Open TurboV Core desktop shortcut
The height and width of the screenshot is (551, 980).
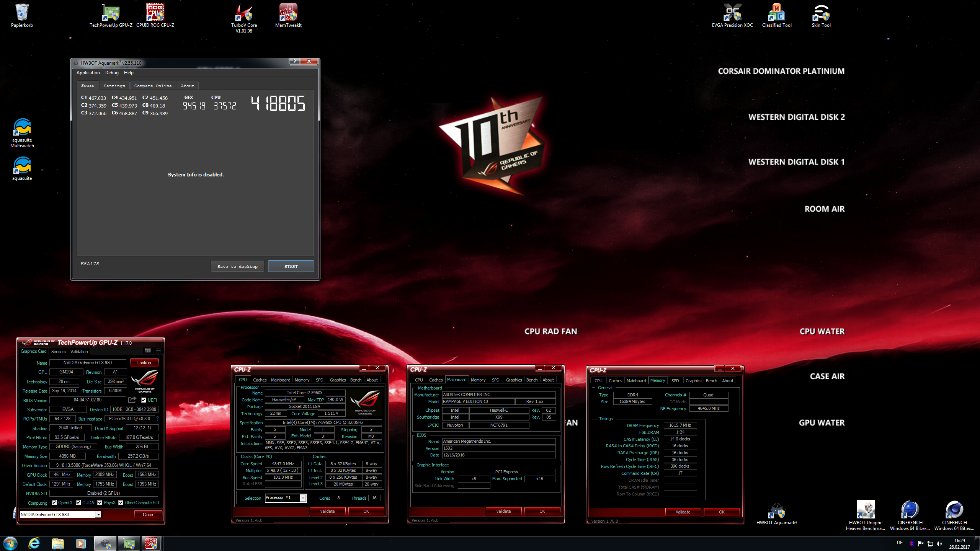point(244,18)
